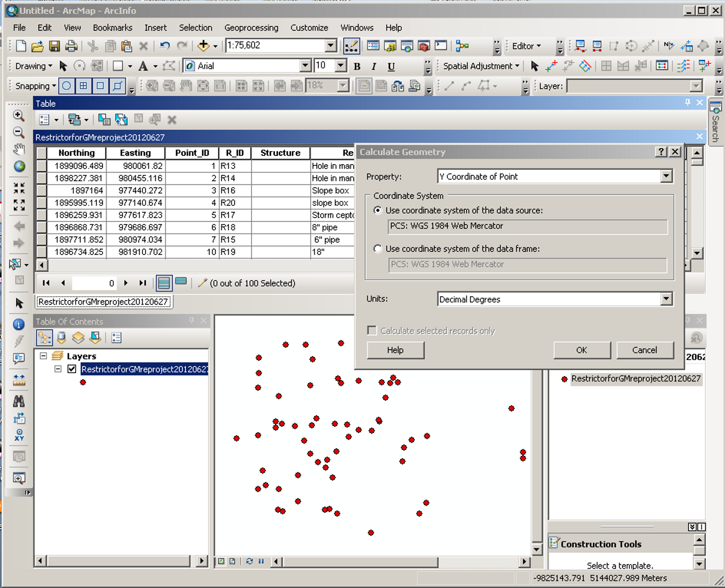
Task: Click the Fixed Zoom In arrows icon
Action: (x=19, y=188)
